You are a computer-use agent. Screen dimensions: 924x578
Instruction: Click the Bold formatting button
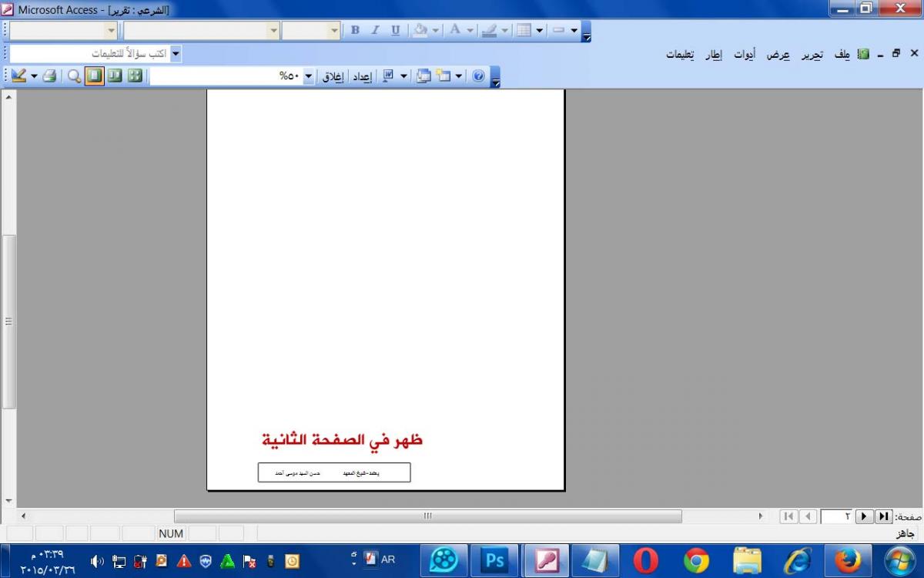(355, 30)
